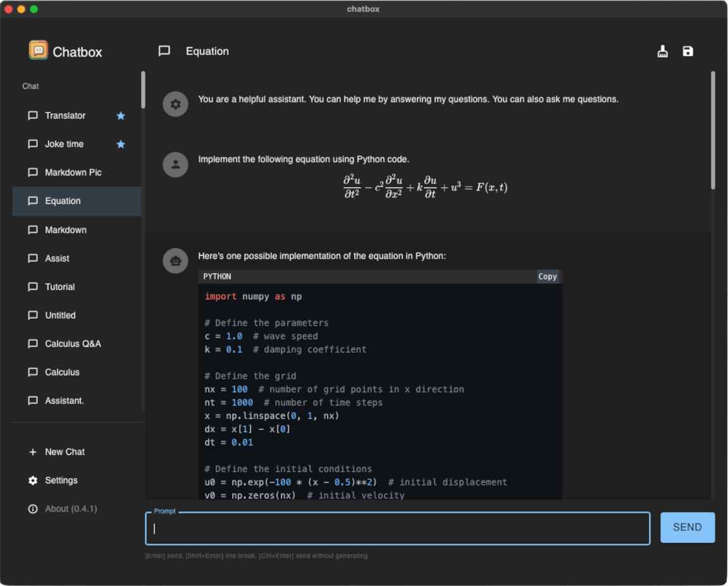728x586 pixels.
Task: Click the assistant robot avatar icon
Action: 175,261
